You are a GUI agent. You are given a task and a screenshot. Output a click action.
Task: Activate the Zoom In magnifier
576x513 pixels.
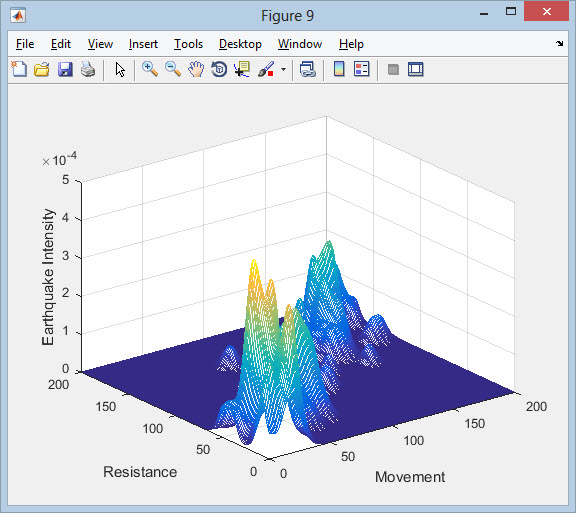(x=150, y=69)
